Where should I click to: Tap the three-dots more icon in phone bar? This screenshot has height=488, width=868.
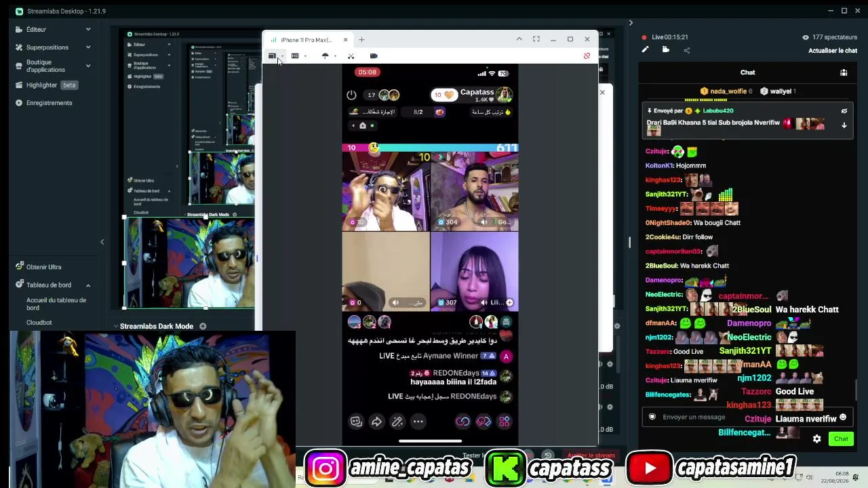[x=418, y=422]
